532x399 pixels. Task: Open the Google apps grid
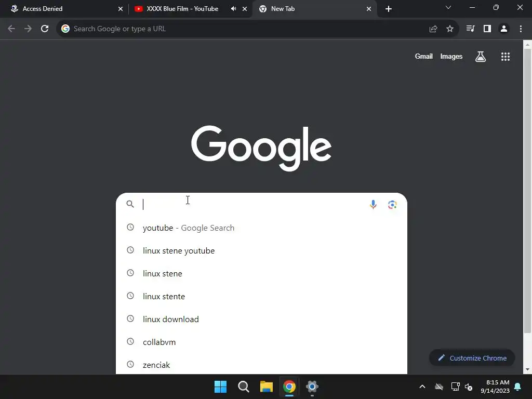[506, 57]
